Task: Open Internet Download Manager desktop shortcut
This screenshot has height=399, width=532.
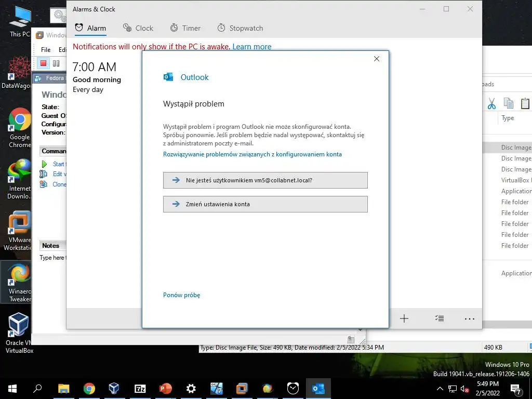Action: pyautogui.click(x=19, y=179)
